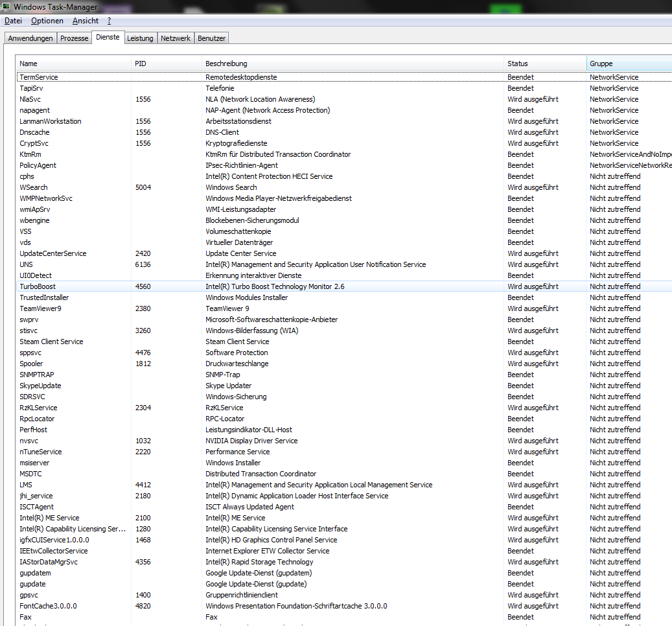Click the Task-Manager title bar icon
This screenshot has height=626, width=672.
pyautogui.click(x=6, y=6)
